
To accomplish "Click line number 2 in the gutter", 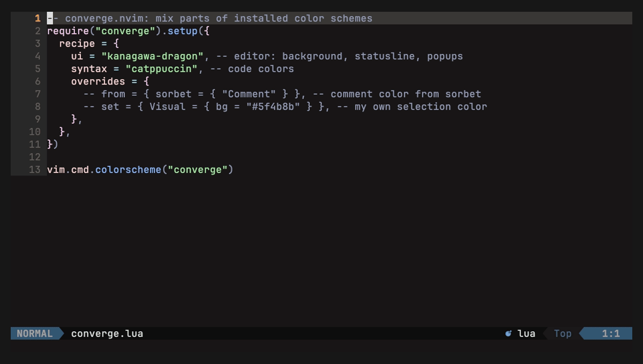I will click(38, 31).
